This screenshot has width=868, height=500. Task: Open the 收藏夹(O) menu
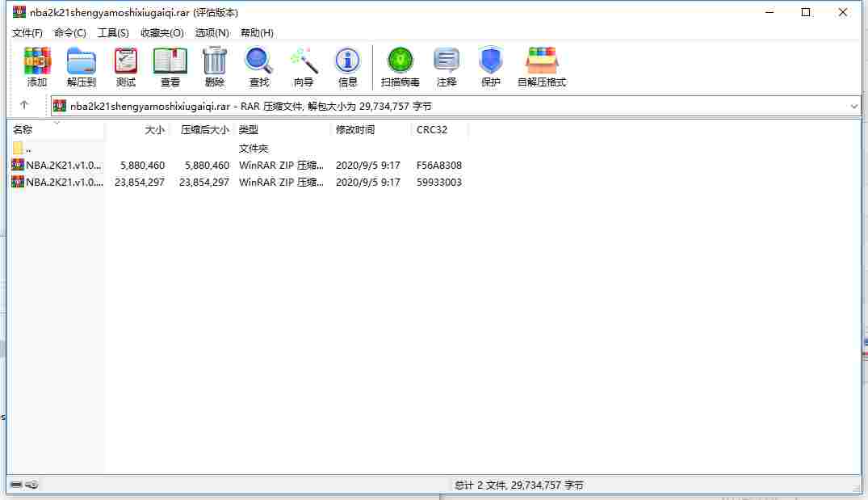[162, 32]
